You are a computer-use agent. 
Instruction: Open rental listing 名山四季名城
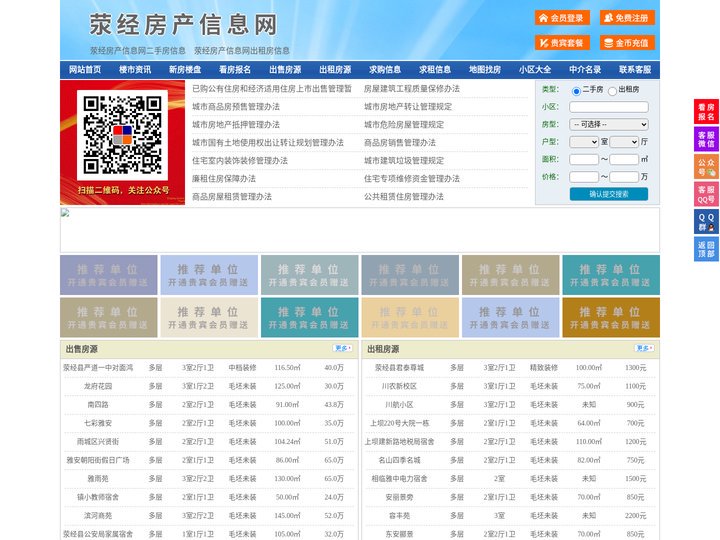[x=399, y=460]
